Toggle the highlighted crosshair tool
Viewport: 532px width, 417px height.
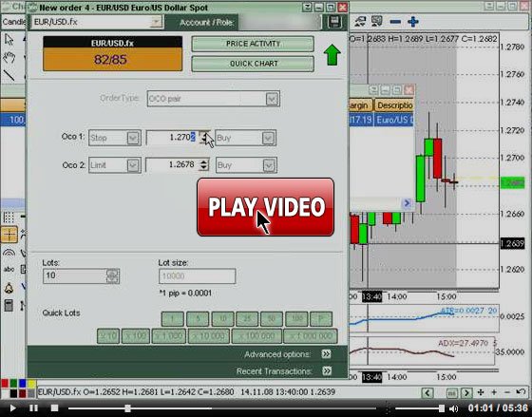pyautogui.click(x=9, y=235)
